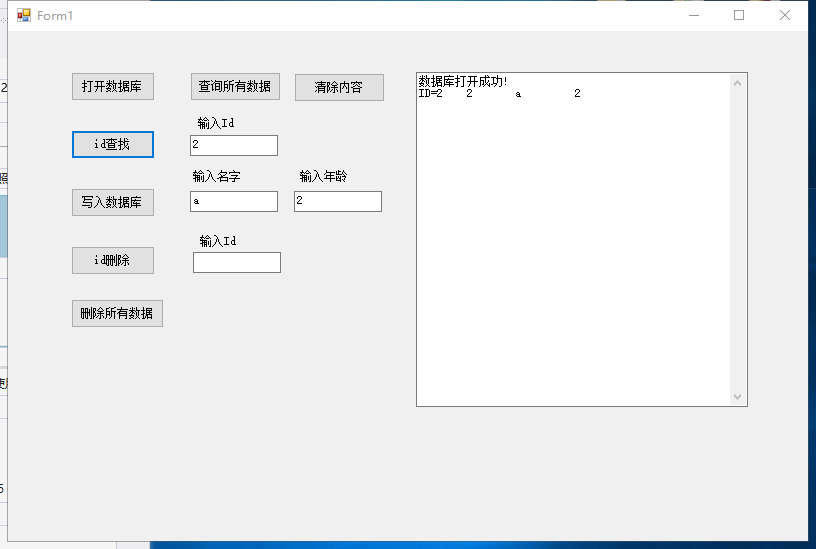Click the 数据库打开成功! line in output
Image resolution: width=816 pixels, height=549 pixels.
(462, 81)
